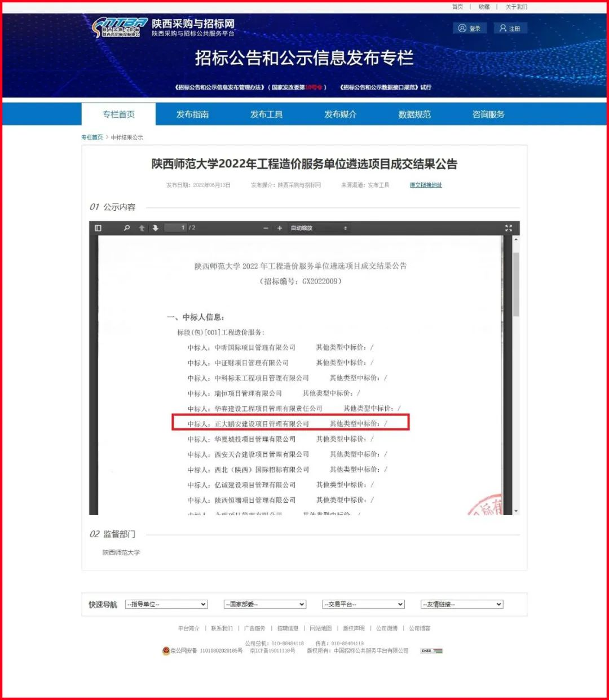609x700 pixels.
Task: Zoom in the PDF document
Action: click(x=280, y=228)
